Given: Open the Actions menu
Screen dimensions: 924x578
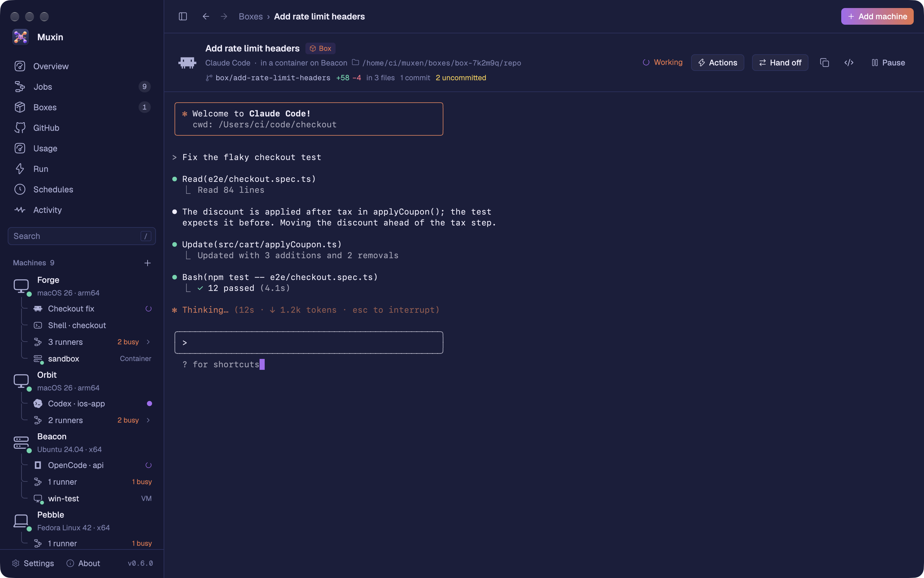Looking at the screenshot, I should (717, 63).
